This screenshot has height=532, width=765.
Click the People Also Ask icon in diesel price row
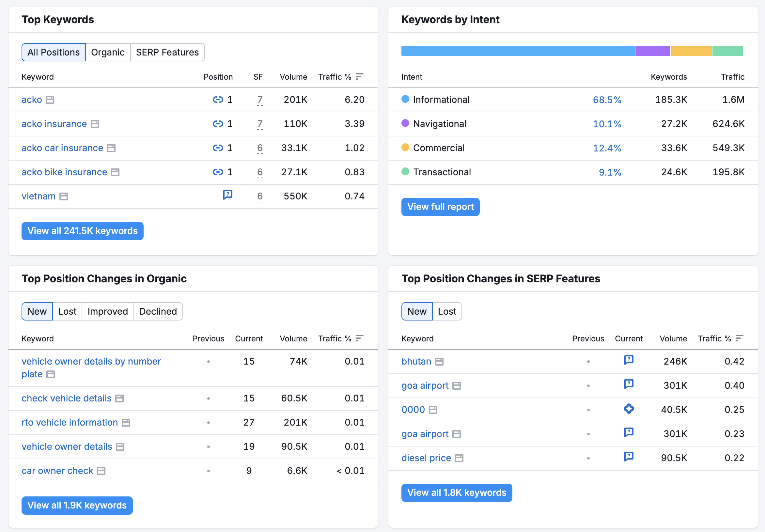tap(629, 457)
